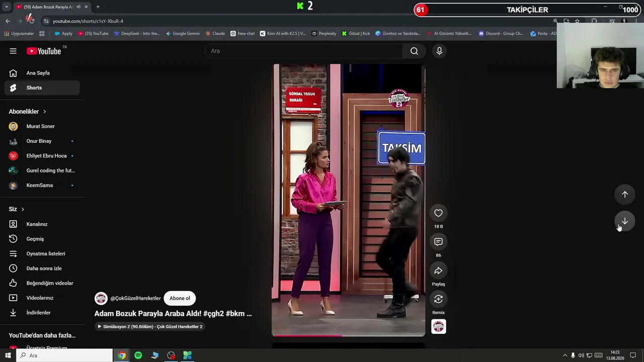
Task: Open Beğendiğim videolar list
Action: [42, 283]
